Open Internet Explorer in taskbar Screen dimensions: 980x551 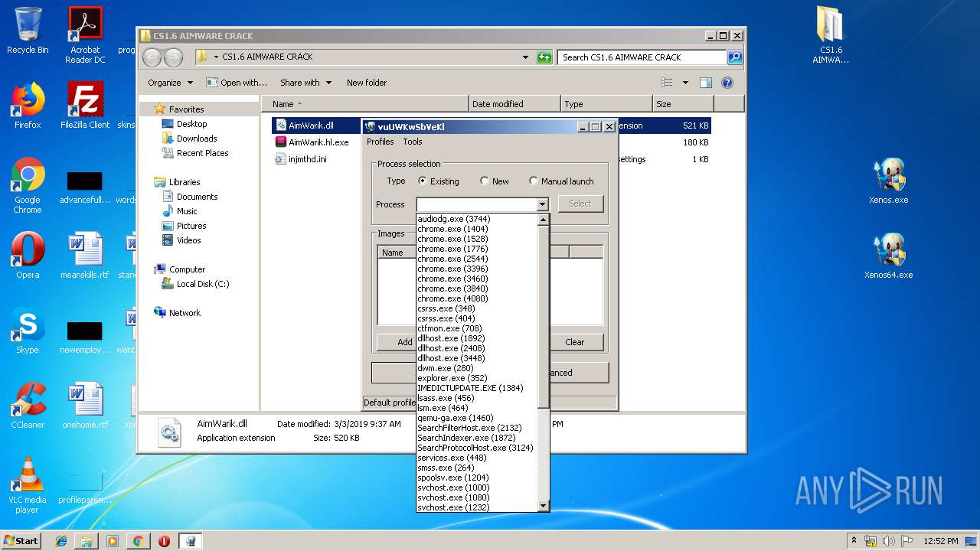(61, 541)
